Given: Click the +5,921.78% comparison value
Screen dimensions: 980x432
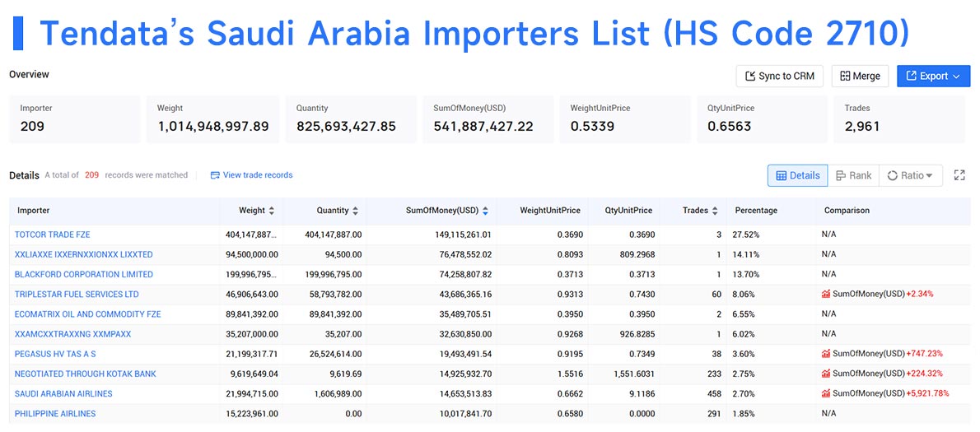Looking at the screenshot, I should click(927, 394).
